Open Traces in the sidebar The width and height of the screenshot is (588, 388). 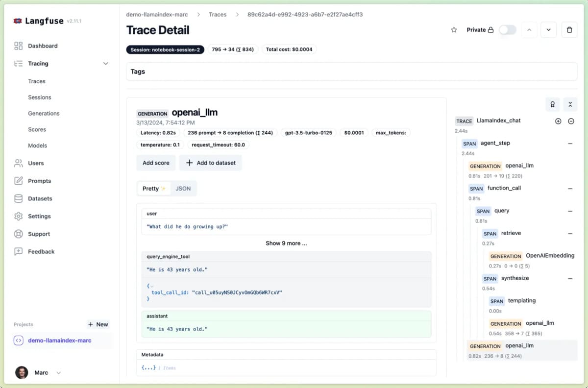click(37, 81)
